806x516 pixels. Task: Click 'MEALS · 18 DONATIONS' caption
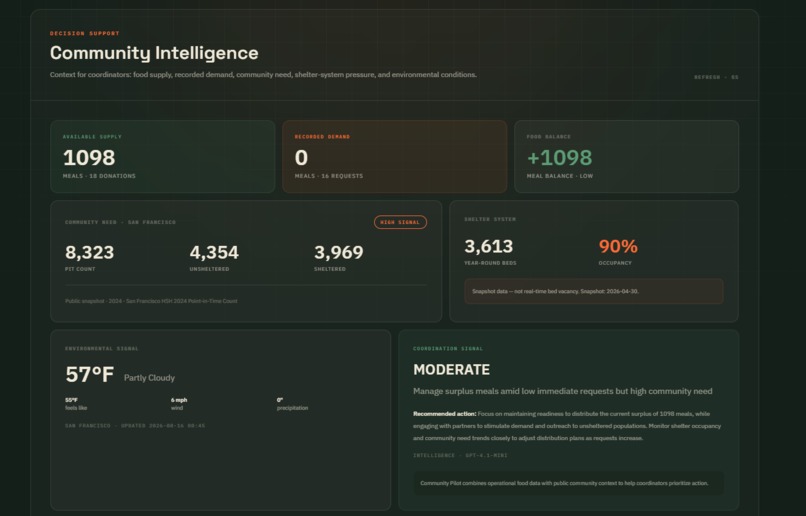[99, 176]
